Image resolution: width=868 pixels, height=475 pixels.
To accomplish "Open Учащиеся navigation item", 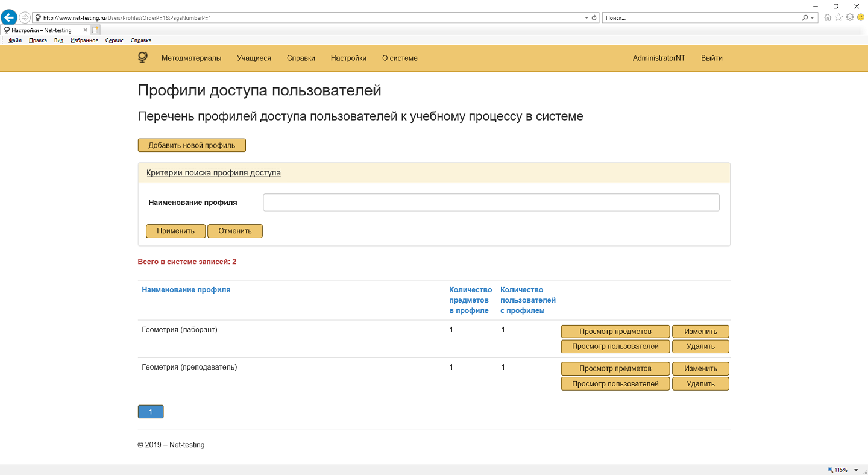I will (x=254, y=58).
